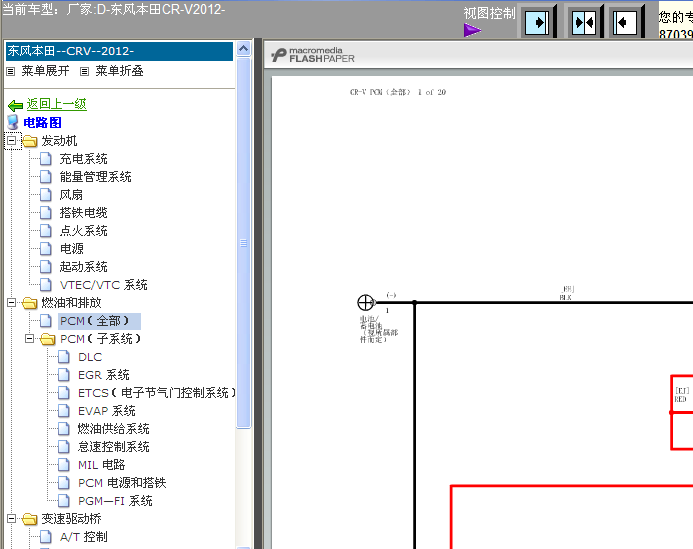
Task: Open the 风扇 diagram
Action: 71,195
